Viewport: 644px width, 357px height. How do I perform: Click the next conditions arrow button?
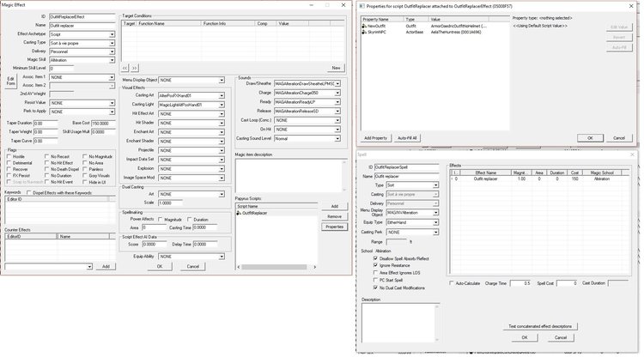(x=134, y=68)
